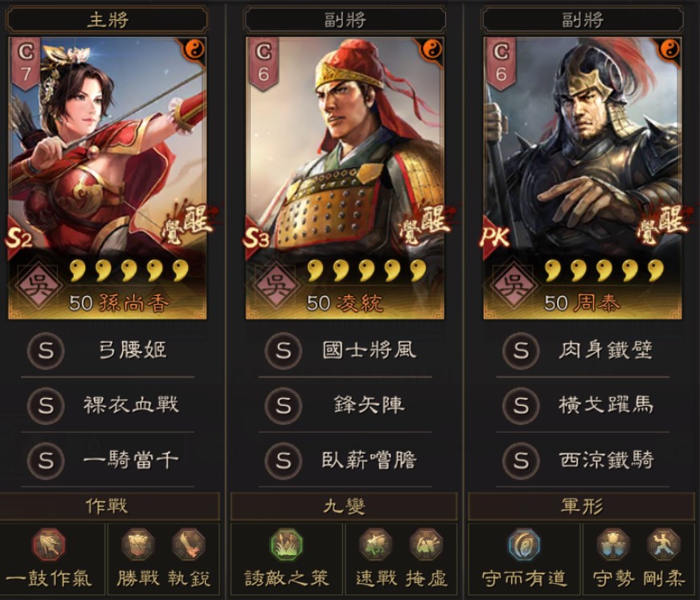700x600 pixels.
Task: Select the 一鼓作氣 red tactic icon
Action: (49, 545)
